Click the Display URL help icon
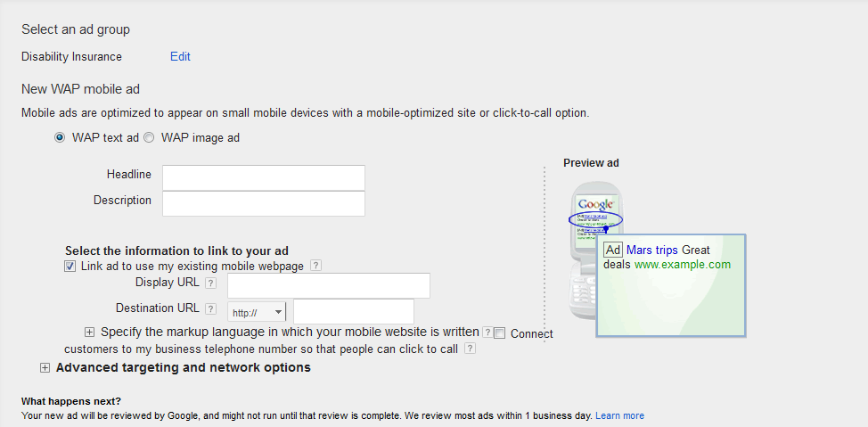The image size is (868, 427). [210, 283]
